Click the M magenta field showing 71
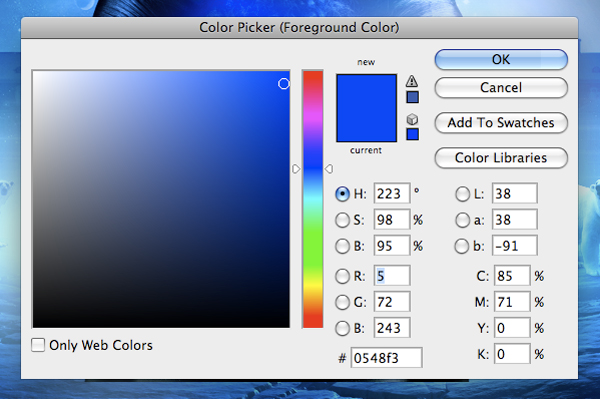Screen dimensions: 600x399 point(512,302)
